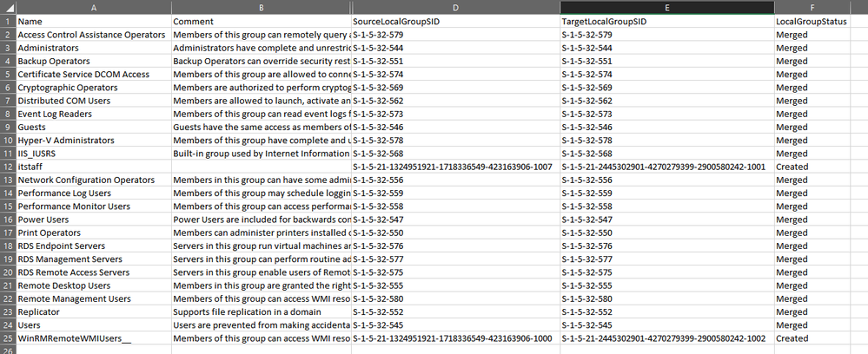Screen dimensions: 868x354
Task: Select the RDS Management Servers cell
Action: click(x=94, y=259)
